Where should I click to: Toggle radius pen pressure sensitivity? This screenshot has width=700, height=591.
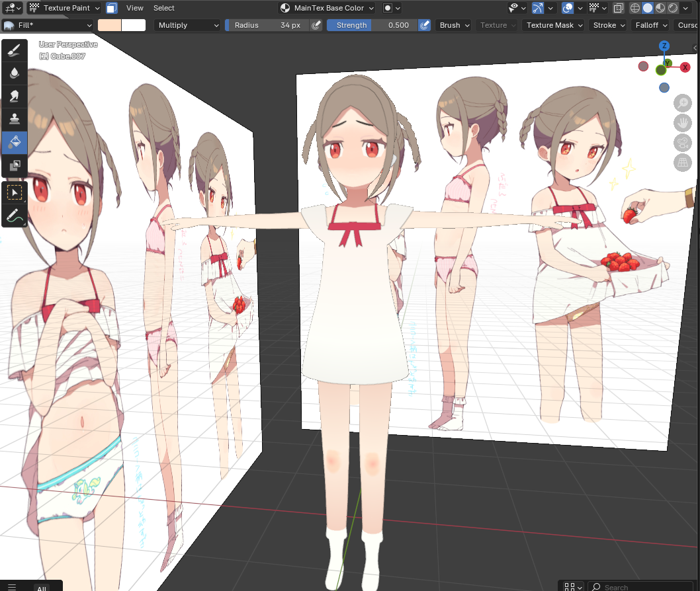click(316, 25)
